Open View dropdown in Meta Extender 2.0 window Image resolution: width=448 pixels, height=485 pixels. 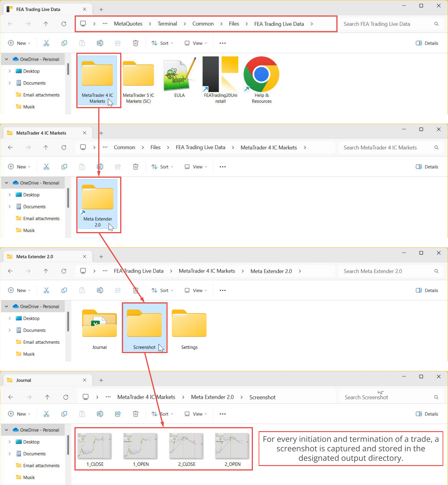tap(196, 290)
